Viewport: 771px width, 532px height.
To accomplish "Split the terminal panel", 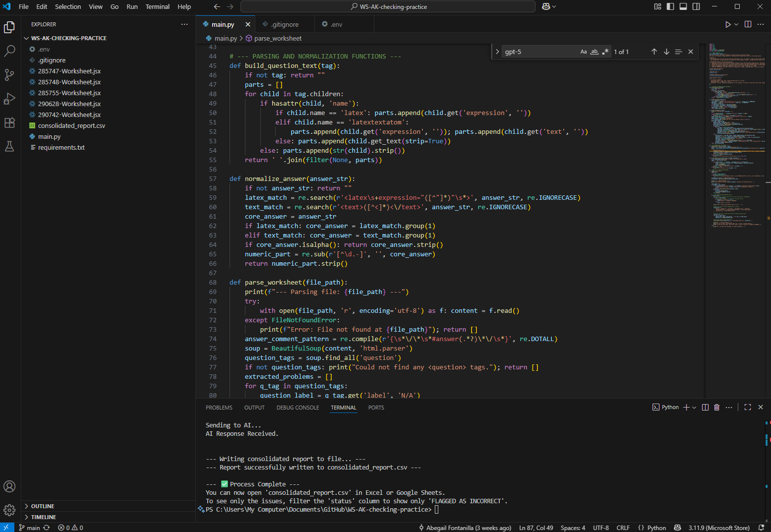I will click(x=705, y=407).
